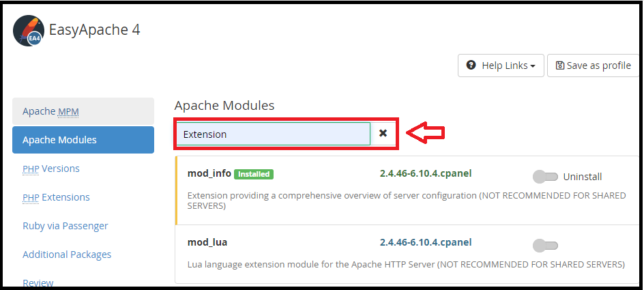Open Ruby via Passenger section
Screen dimensions: 644x290
(x=65, y=226)
